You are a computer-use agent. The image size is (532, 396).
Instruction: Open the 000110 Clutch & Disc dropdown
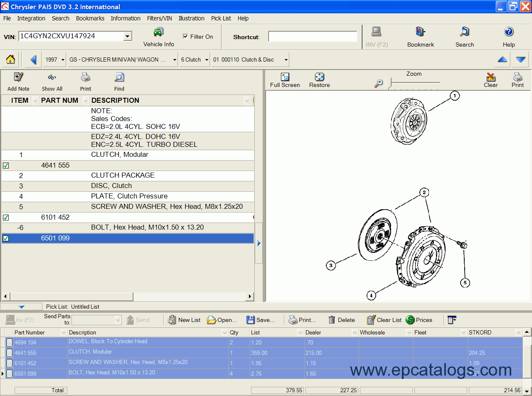(286, 60)
